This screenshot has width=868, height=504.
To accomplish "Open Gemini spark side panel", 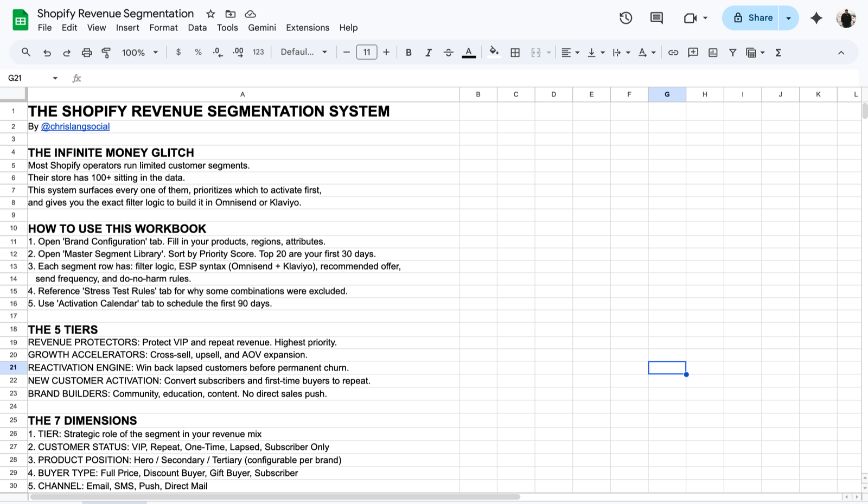I will (816, 18).
